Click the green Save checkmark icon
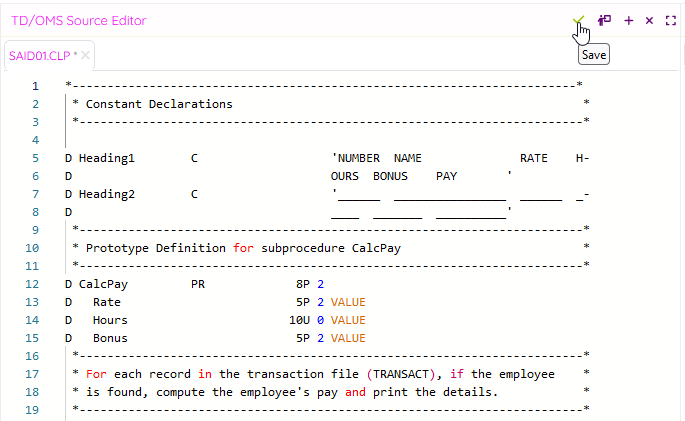 pos(577,20)
